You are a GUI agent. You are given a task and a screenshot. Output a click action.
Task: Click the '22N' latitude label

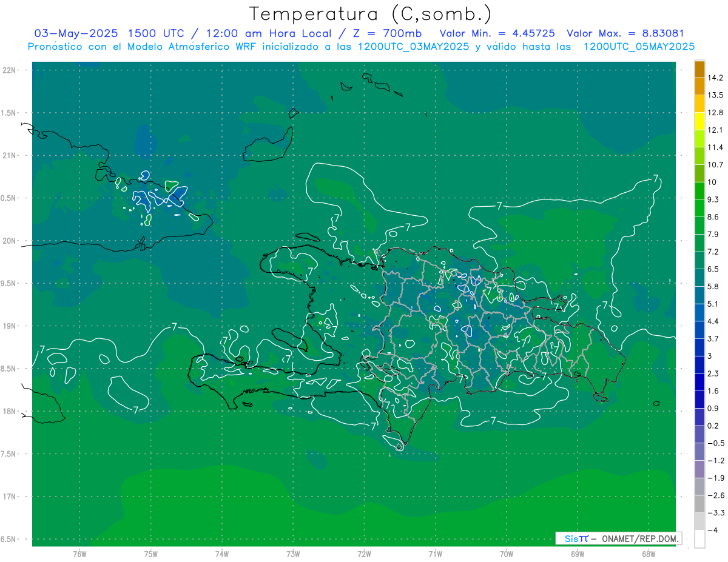click(8, 70)
